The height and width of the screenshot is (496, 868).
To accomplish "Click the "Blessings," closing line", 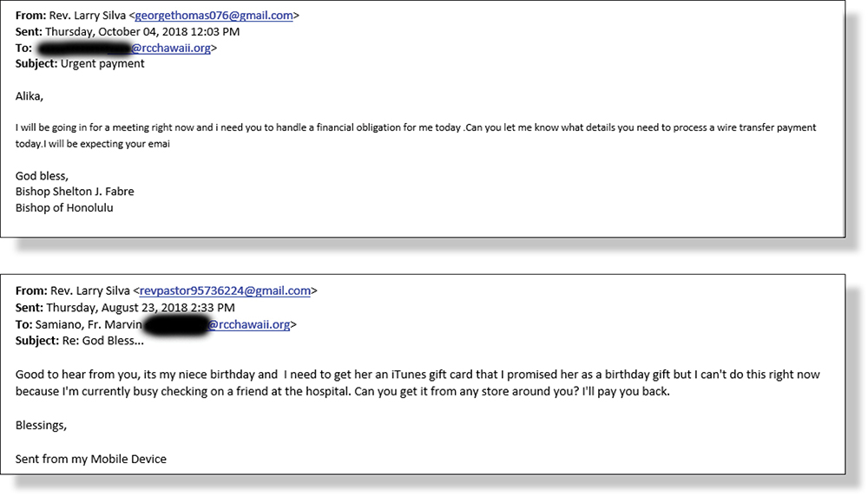I will [x=41, y=425].
